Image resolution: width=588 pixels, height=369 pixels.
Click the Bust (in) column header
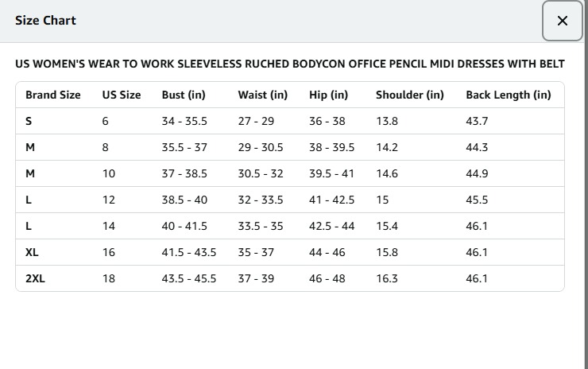click(x=184, y=95)
